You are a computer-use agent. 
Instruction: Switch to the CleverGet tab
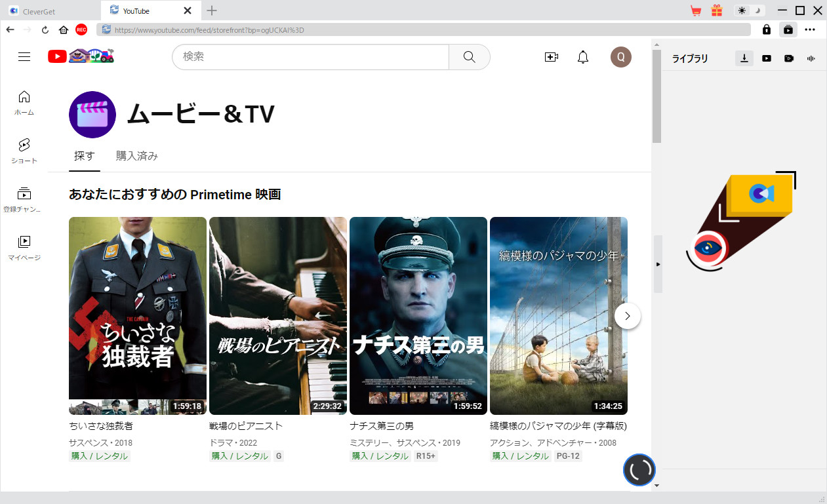click(51, 10)
